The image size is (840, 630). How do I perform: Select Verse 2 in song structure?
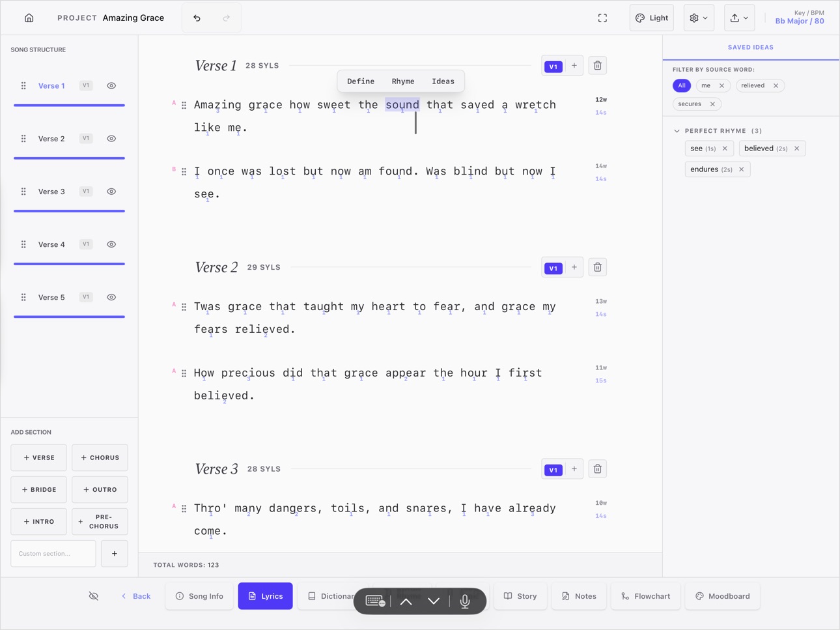[51, 139]
